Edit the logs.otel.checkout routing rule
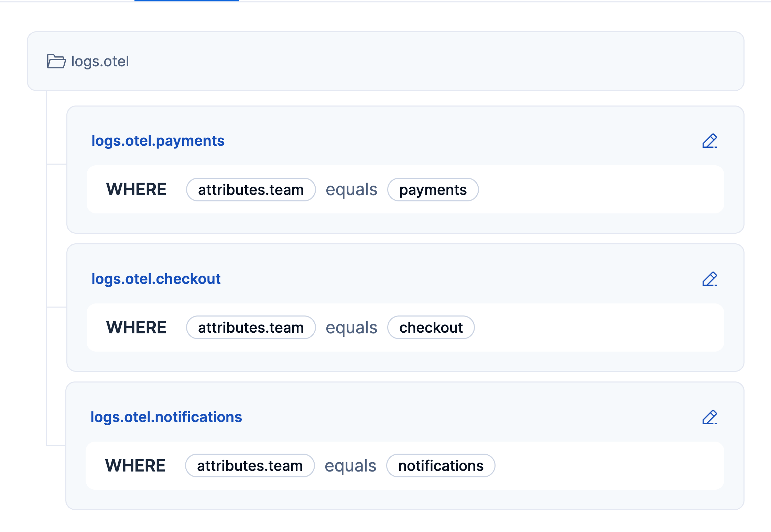The width and height of the screenshot is (771, 532). [x=709, y=279]
